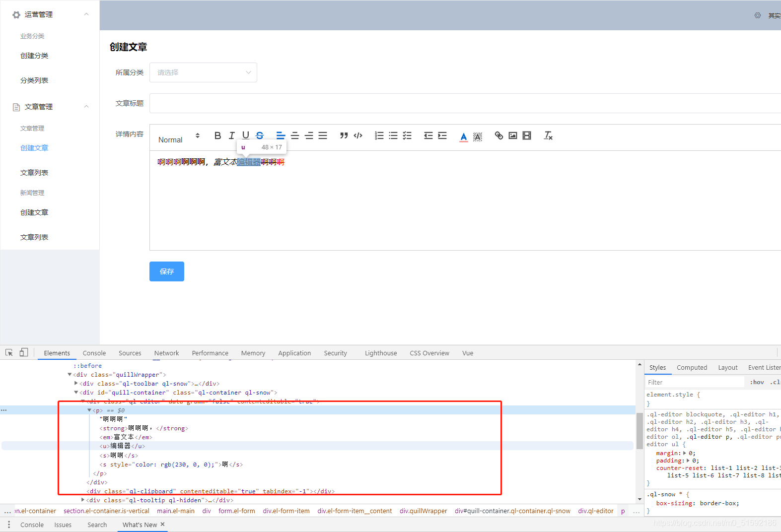Image resolution: width=781 pixels, height=532 pixels.
Task: Open the Application tab
Action: (294, 353)
